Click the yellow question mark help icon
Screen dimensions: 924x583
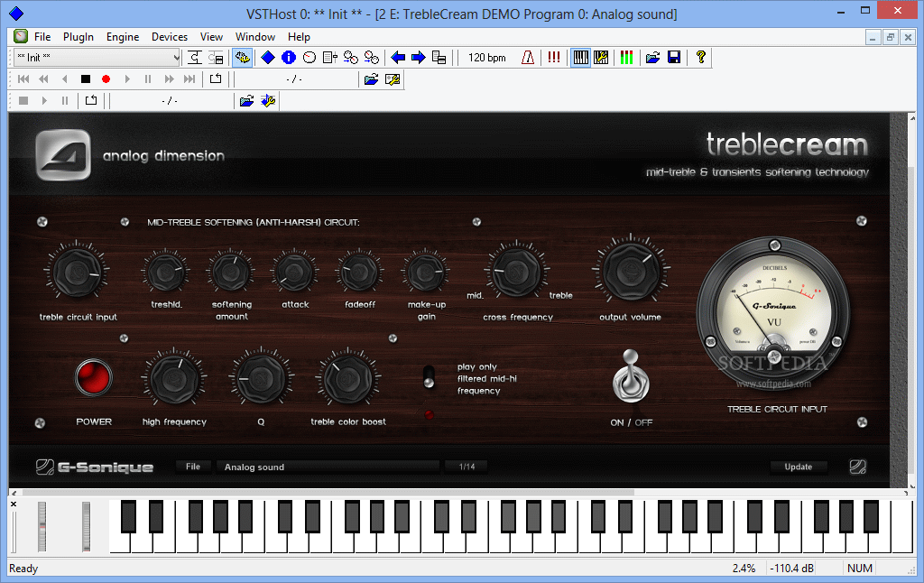[x=700, y=57]
